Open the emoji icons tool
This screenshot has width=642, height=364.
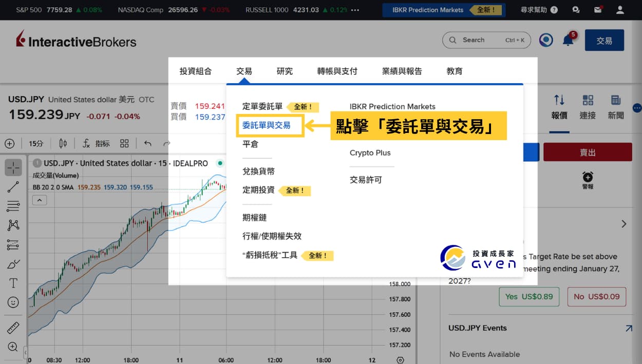[x=13, y=302]
